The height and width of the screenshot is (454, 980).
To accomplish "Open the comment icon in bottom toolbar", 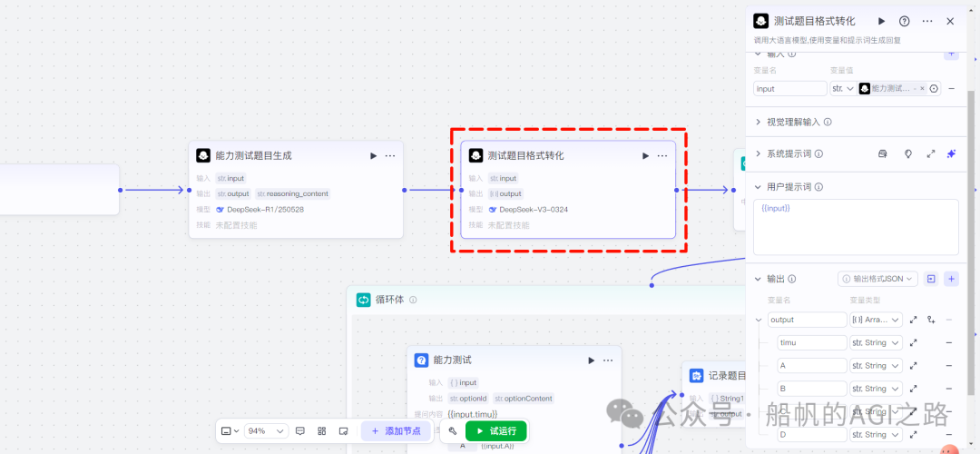I will (300, 431).
